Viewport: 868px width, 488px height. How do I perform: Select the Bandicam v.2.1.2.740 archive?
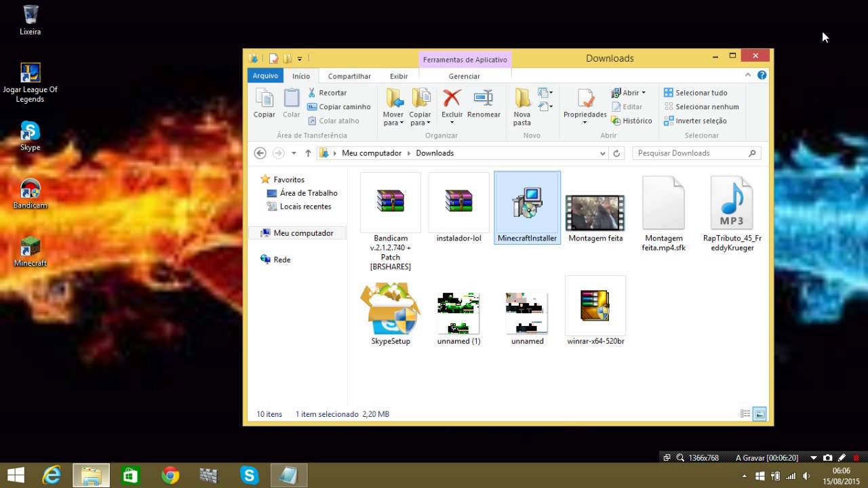(x=391, y=222)
